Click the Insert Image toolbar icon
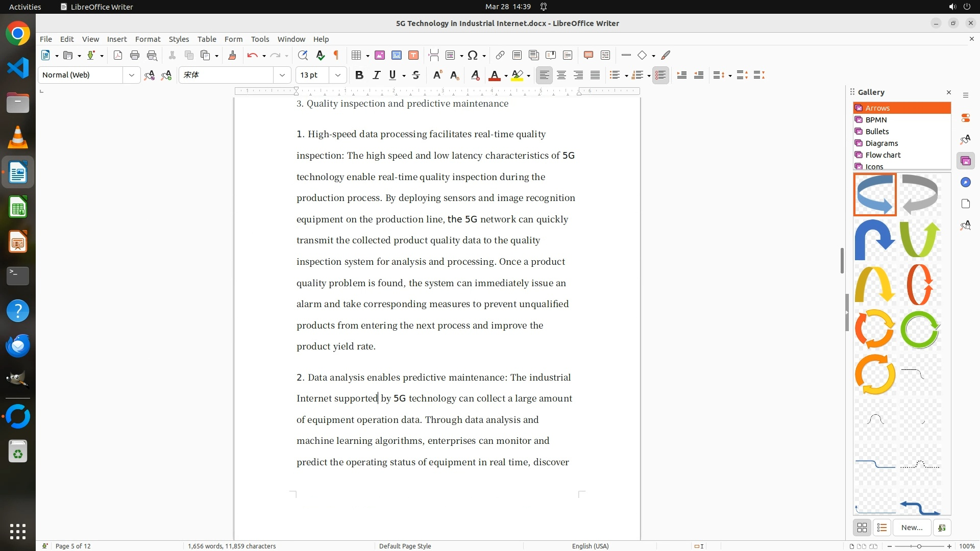980x551 pixels. point(379,55)
